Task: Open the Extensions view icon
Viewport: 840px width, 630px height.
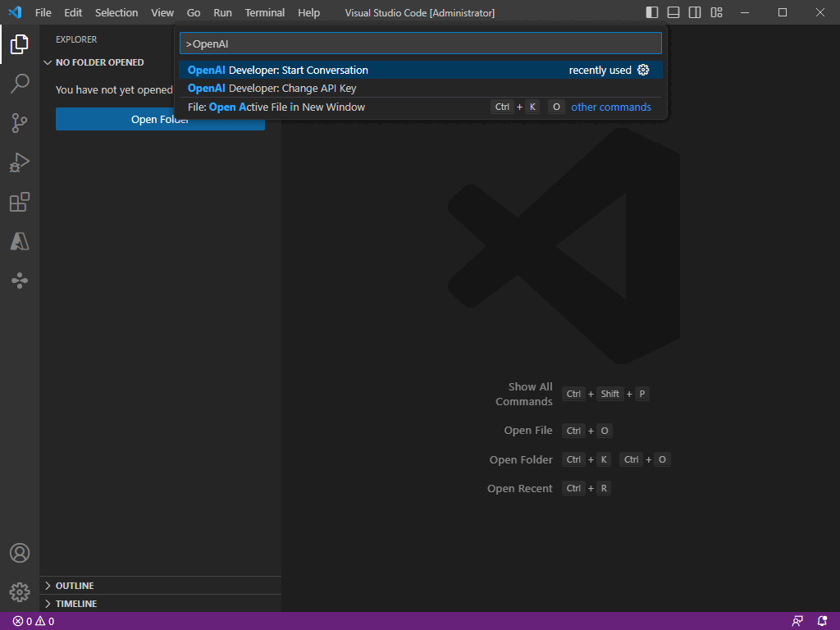Action: click(20, 202)
